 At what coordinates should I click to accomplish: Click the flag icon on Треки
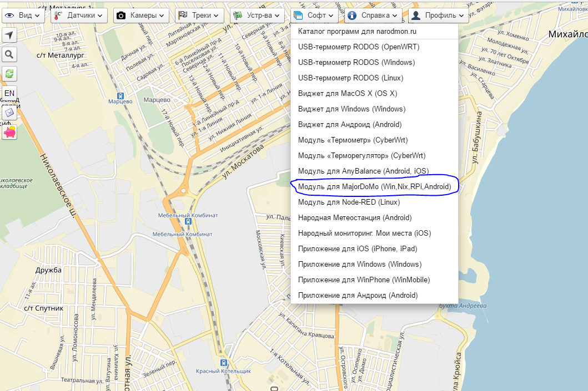click(183, 16)
